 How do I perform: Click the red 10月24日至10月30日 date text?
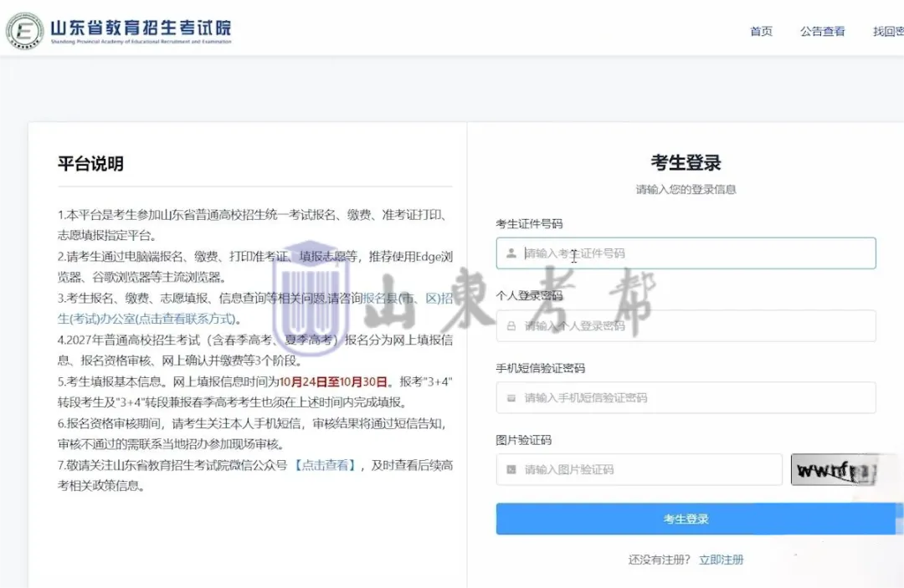tap(333, 382)
